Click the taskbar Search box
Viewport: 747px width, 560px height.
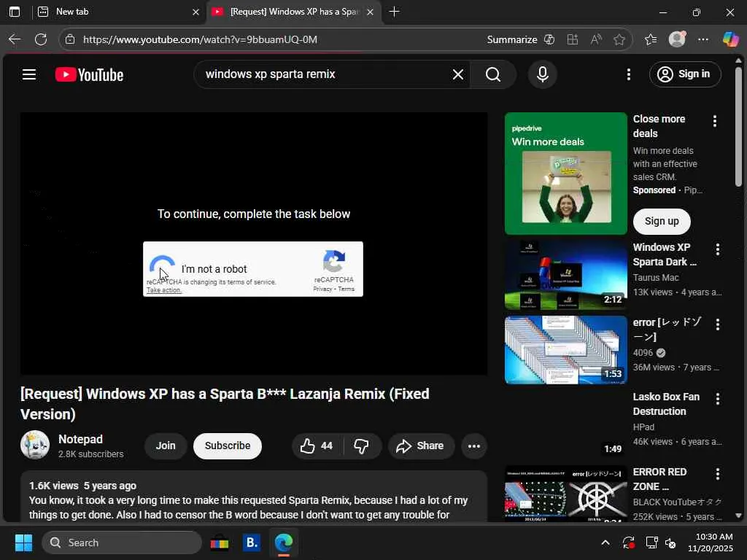[x=122, y=542]
